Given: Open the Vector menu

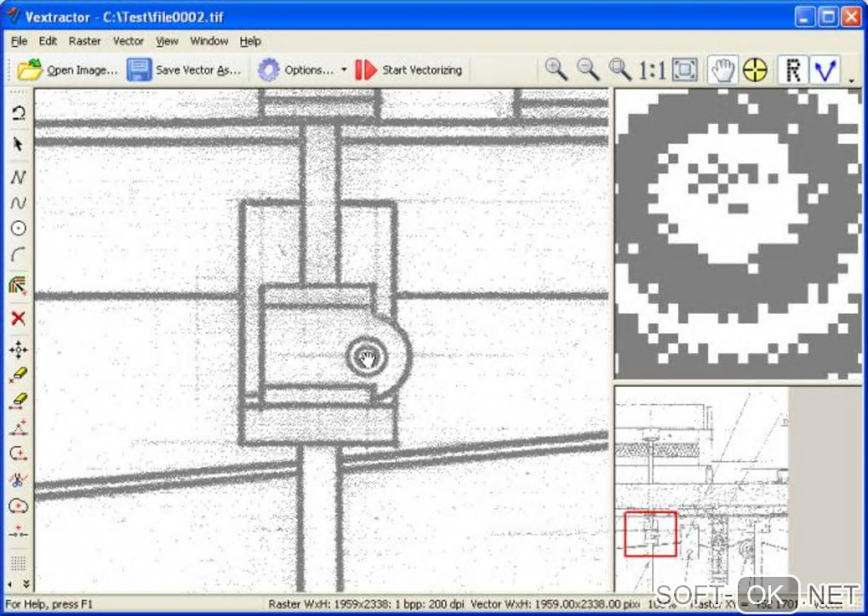Looking at the screenshot, I should click(x=128, y=41).
